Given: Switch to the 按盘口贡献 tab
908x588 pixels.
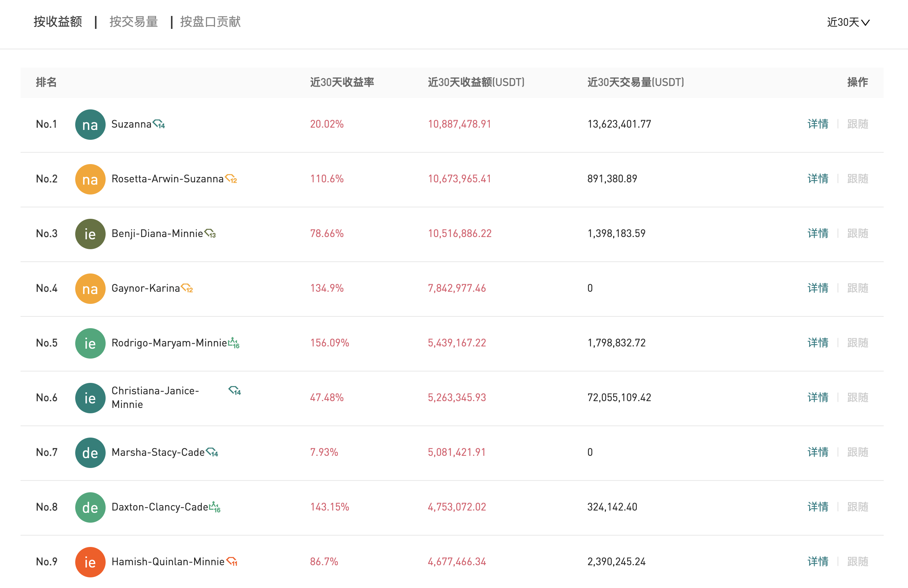Looking at the screenshot, I should 210,22.
